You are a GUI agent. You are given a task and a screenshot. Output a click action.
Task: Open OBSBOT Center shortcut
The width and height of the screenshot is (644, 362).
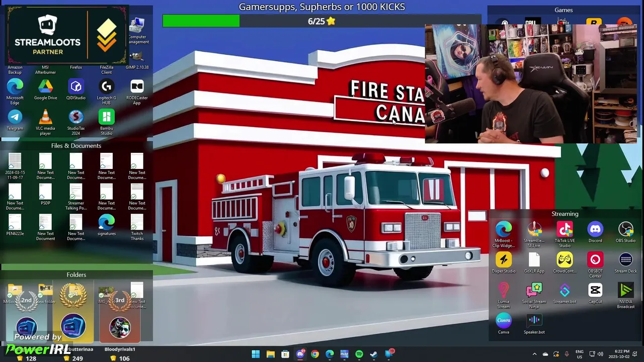coord(595,265)
